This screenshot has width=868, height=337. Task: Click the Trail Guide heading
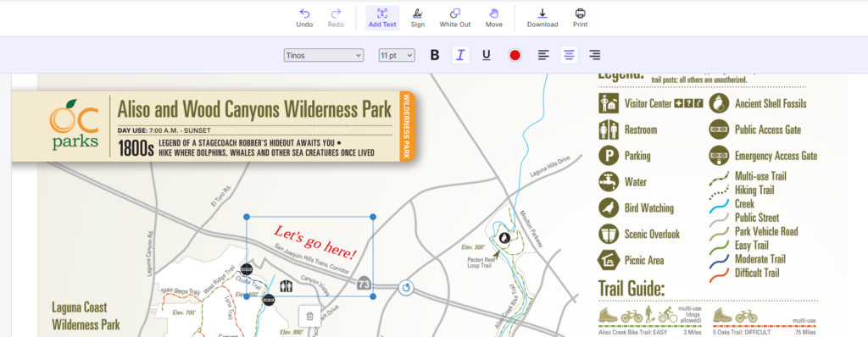pyautogui.click(x=631, y=288)
